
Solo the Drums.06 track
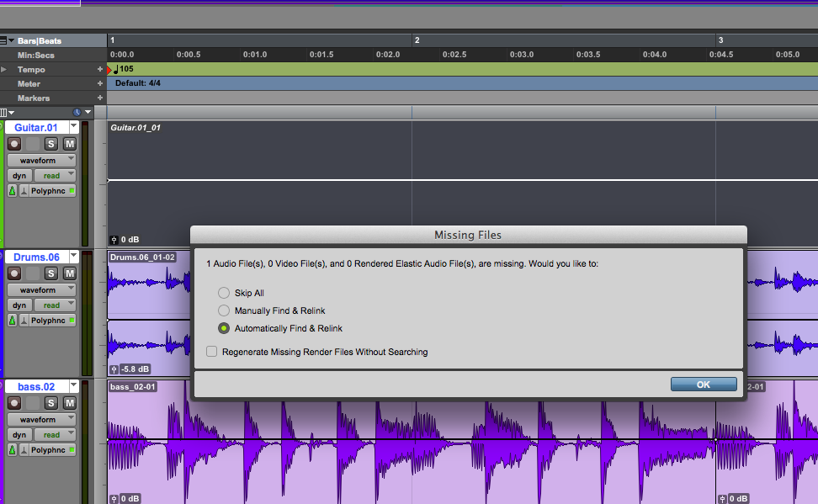(50, 273)
